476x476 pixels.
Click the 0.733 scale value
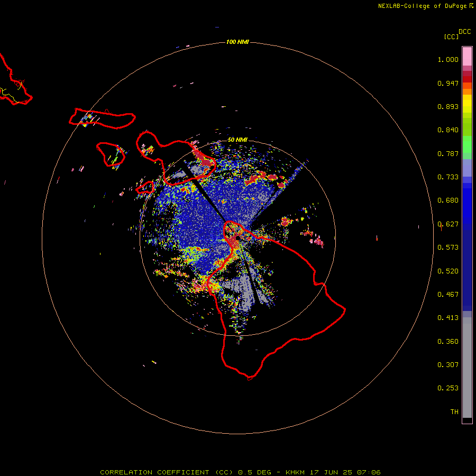point(448,177)
